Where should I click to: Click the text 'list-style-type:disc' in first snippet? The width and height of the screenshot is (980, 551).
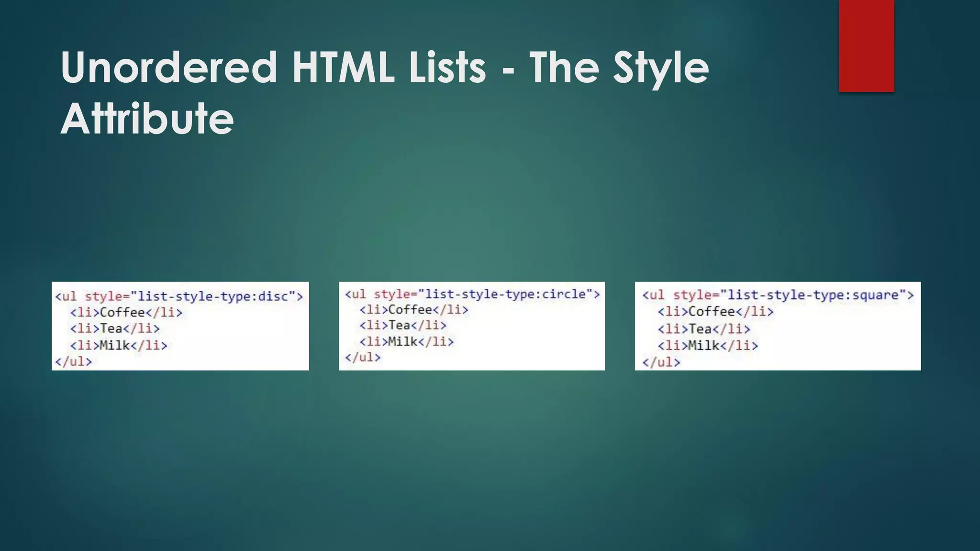pyautogui.click(x=213, y=297)
